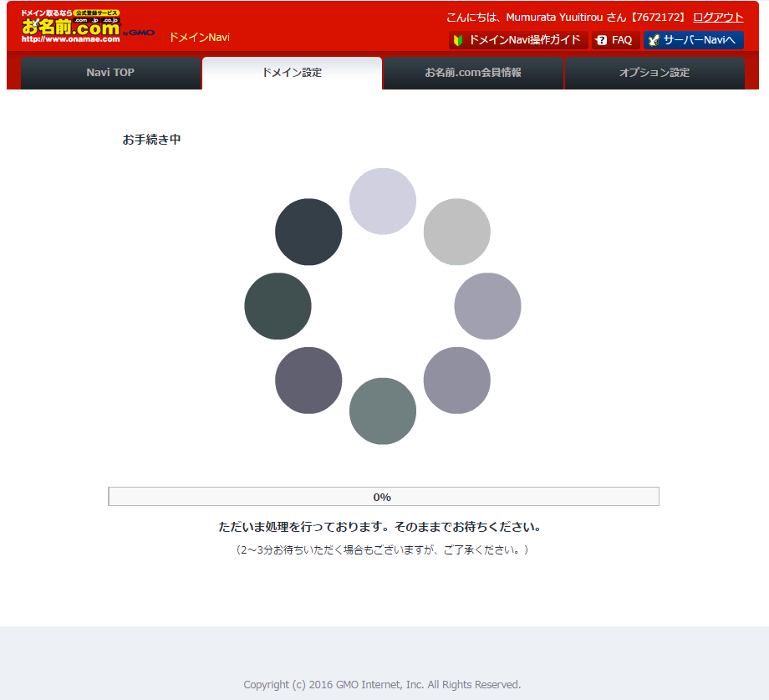Click the 0% progress bar
Viewport: 769px width, 700px height.
click(383, 497)
